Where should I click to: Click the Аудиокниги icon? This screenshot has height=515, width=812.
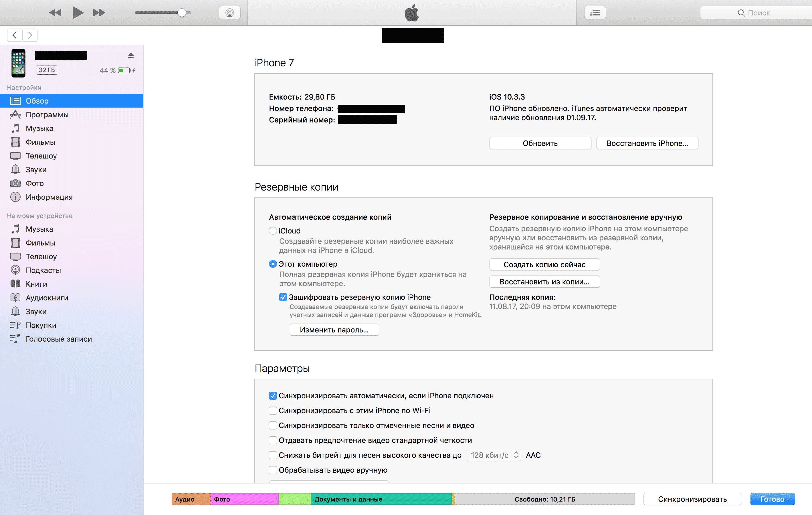(x=15, y=298)
